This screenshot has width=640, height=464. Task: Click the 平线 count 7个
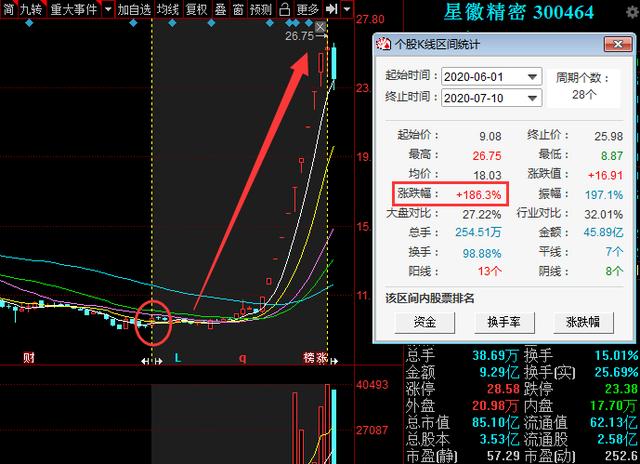(x=614, y=251)
